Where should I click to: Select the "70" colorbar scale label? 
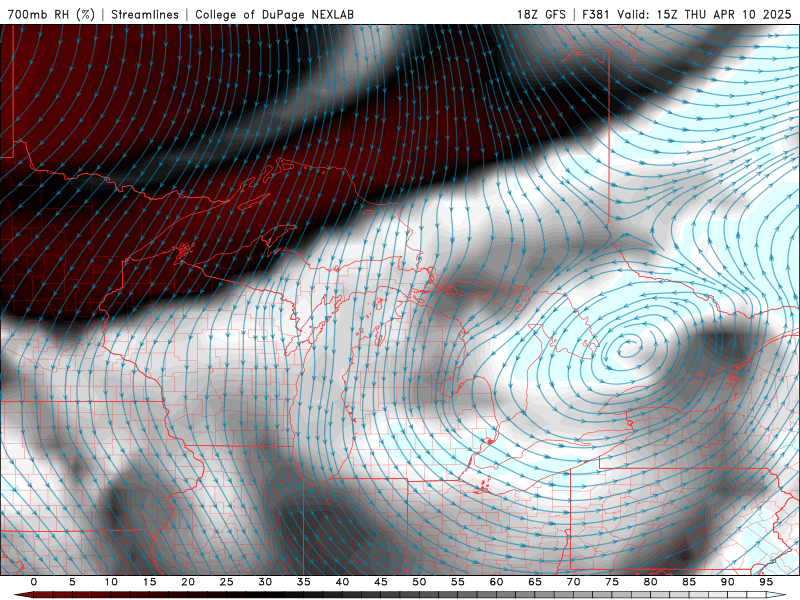tap(573, 582)
